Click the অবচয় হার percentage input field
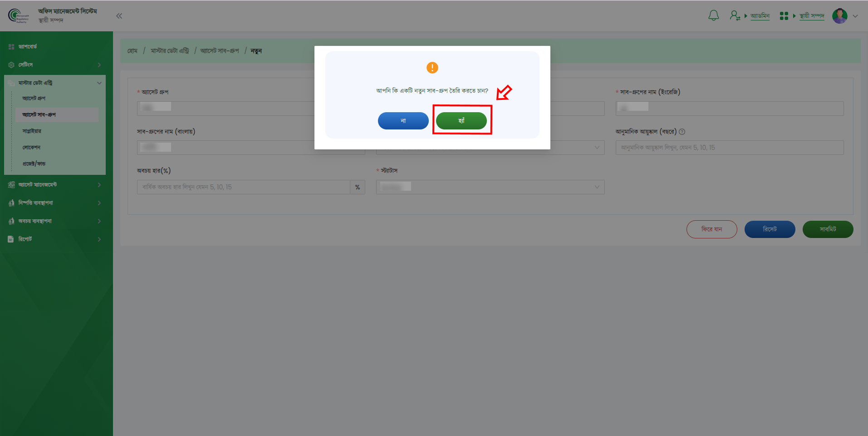 point(243,187)
